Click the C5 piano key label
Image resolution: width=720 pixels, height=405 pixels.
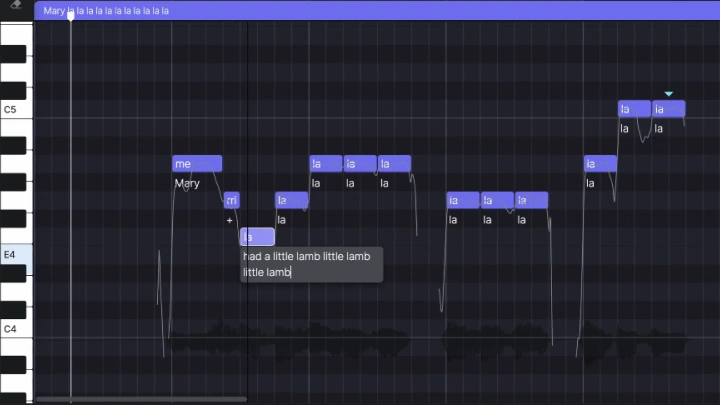[10, 110]
